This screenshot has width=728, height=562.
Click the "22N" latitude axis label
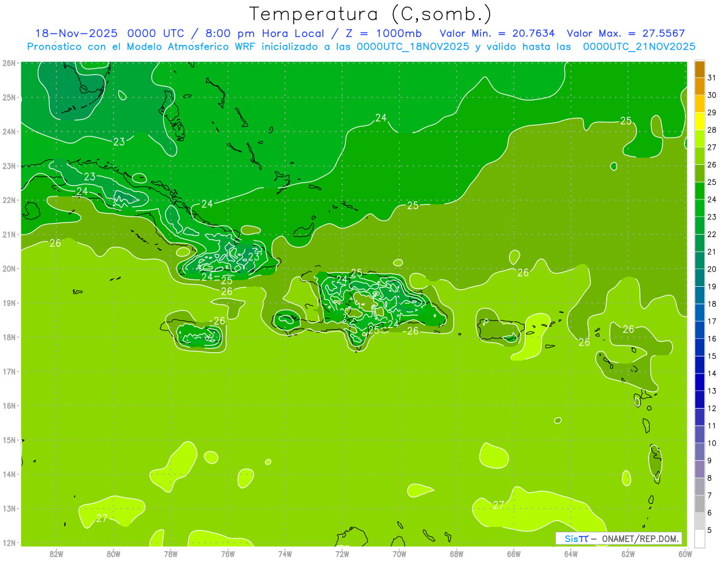click(9, 200)
